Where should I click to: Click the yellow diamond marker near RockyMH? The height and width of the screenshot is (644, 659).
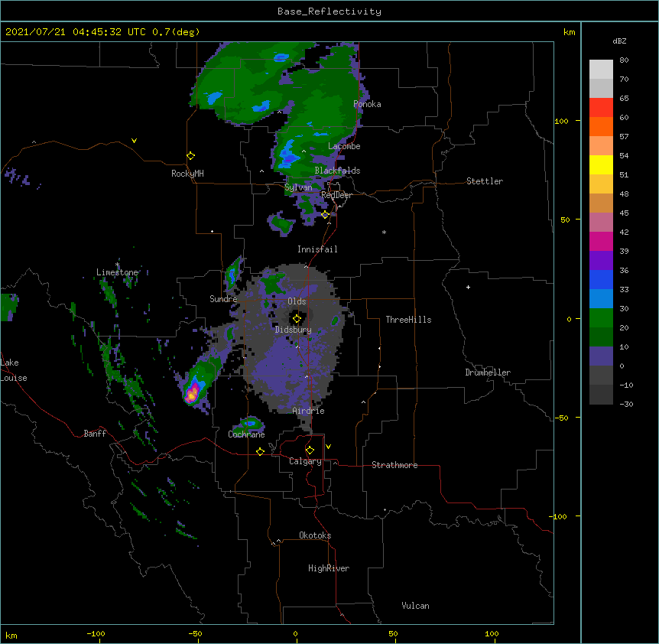tap(191, 155)
